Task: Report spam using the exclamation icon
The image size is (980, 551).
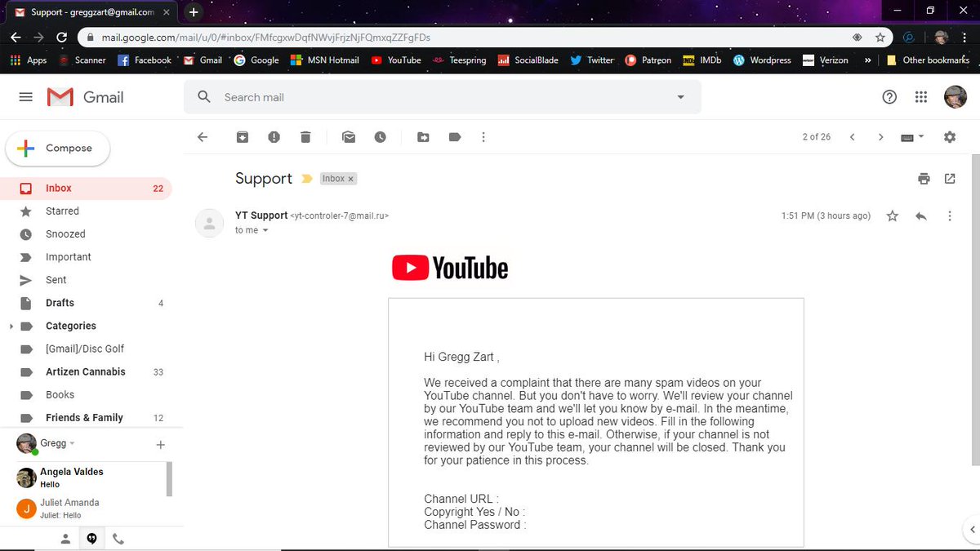Action: pos(274,137)
